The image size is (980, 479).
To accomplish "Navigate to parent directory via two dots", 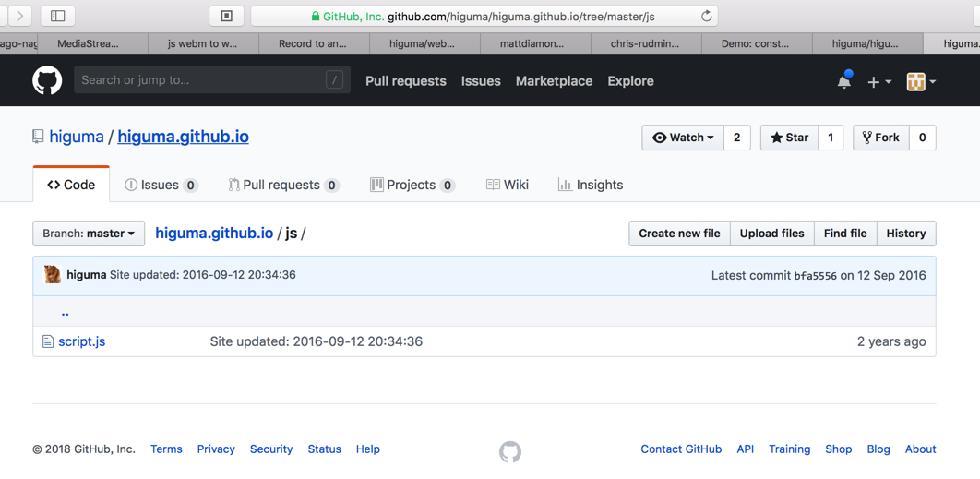I will (65, 312).
